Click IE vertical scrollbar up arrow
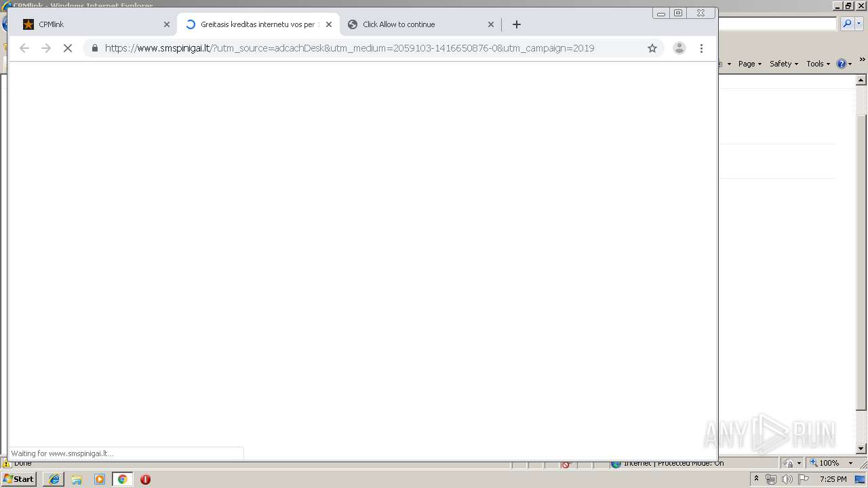The height and width of the screenshot is (488, 868). click(862, 81)
